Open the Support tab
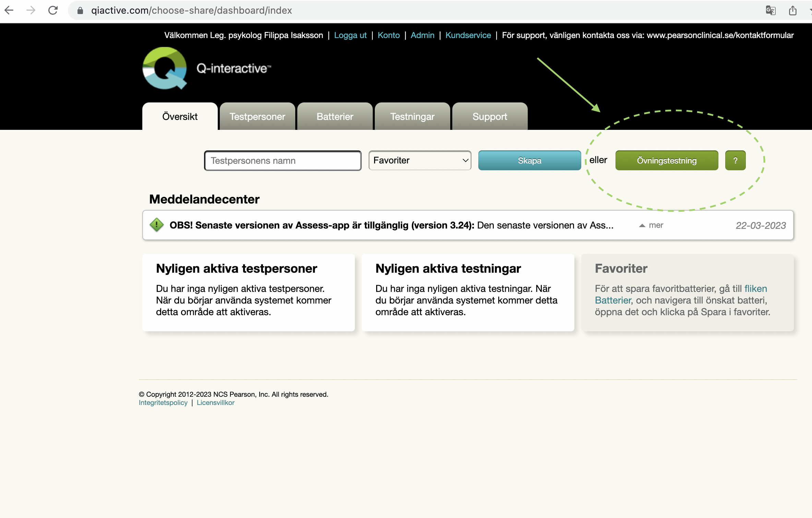Screen dimensions: 812x518 tap(490, 116)
